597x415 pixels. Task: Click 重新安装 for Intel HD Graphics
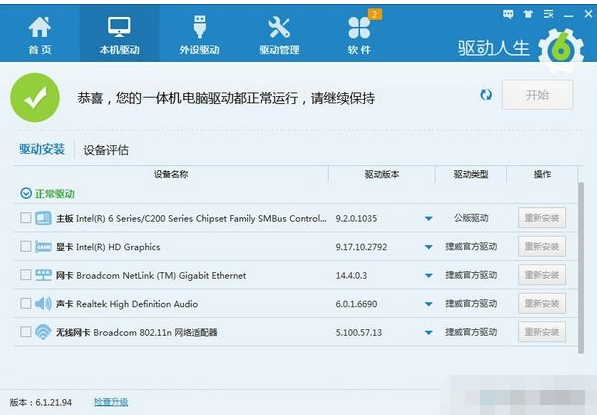point(542,246)
